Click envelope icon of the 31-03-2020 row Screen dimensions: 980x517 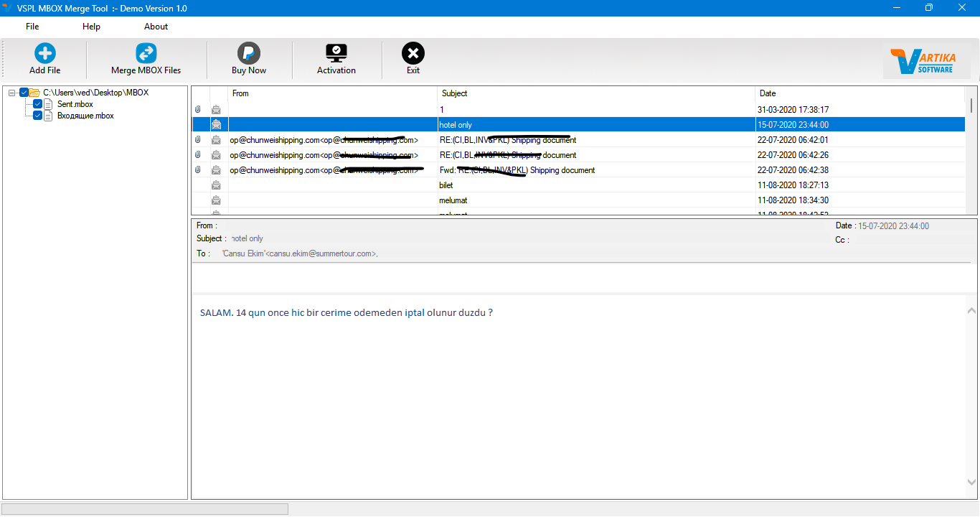tap(216, 110)
